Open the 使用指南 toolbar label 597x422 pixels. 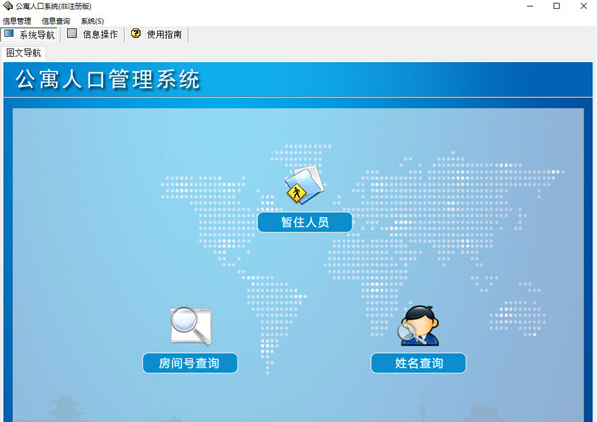164,34
